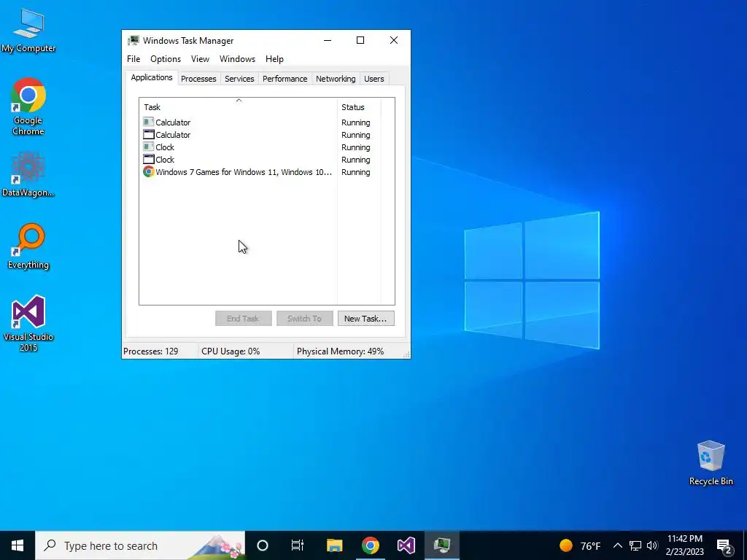Image resolution: width=747 pixels, height=560 pixels.
Task: Select the Applications tab
Action: click(x=152, y=77)
